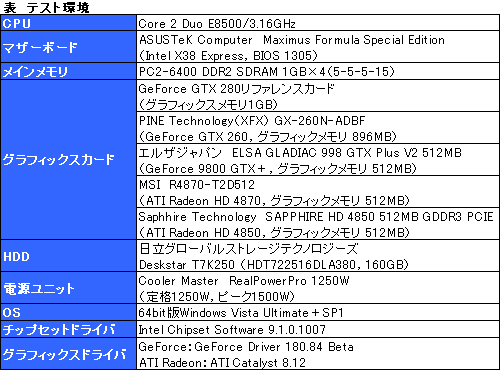The height and width of the screenshot is (370, 500).
Task: Click the OS header cell
Action: 69,312
